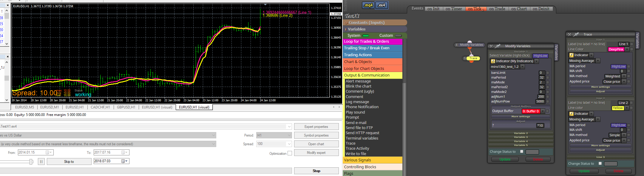
Task: Tick the Optimization checkbox
Action: [290, 153]
